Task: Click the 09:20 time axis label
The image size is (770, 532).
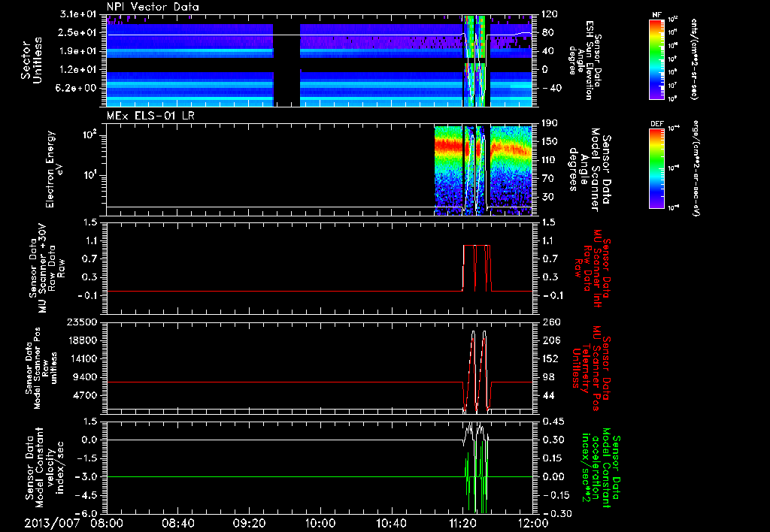Action: [249, 522]
